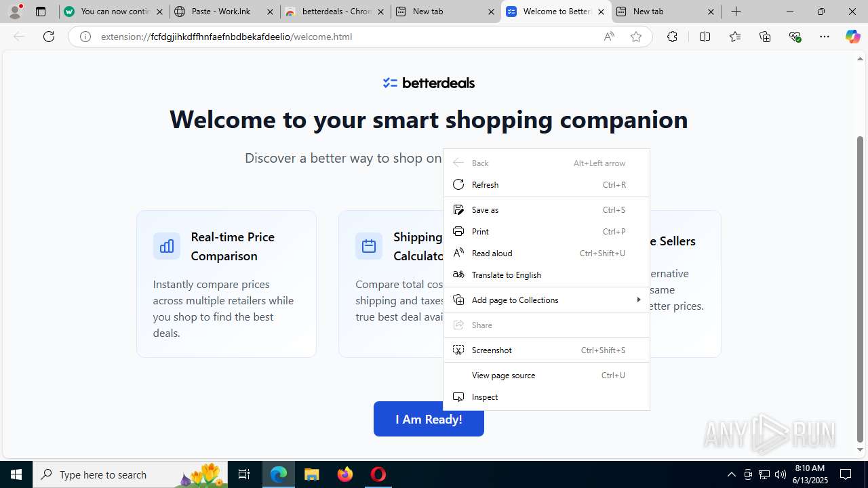Choose Print in context menu

547,231
